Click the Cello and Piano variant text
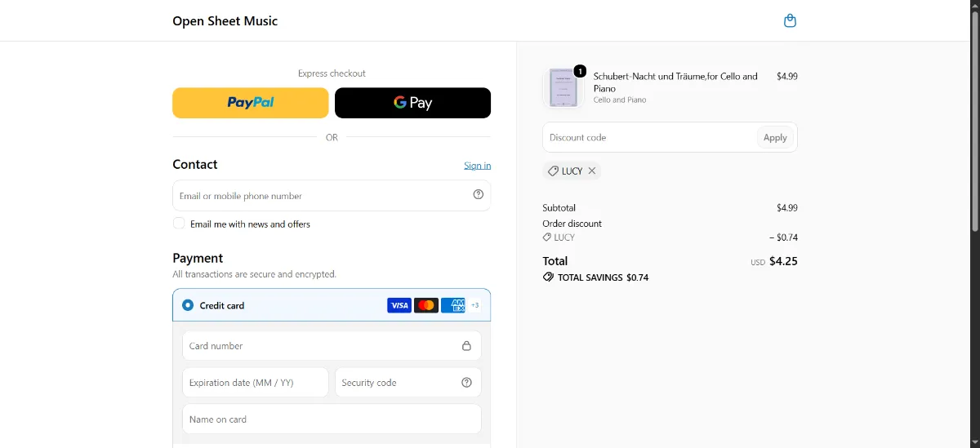This screenshot has width=980, height=448. coord(620,100)
